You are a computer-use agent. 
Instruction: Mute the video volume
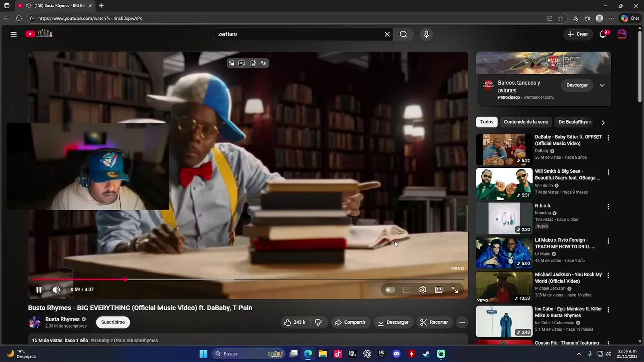[x=56, y=290]
